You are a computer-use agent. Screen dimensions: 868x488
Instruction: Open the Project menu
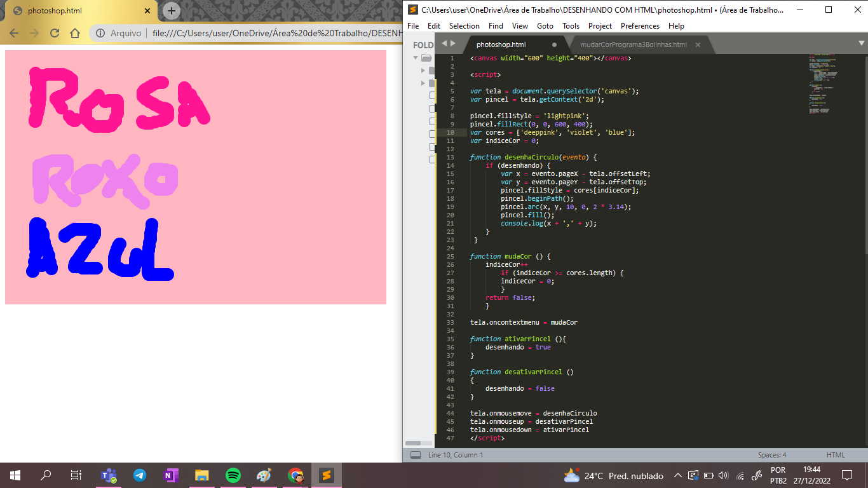click(600, 26)
